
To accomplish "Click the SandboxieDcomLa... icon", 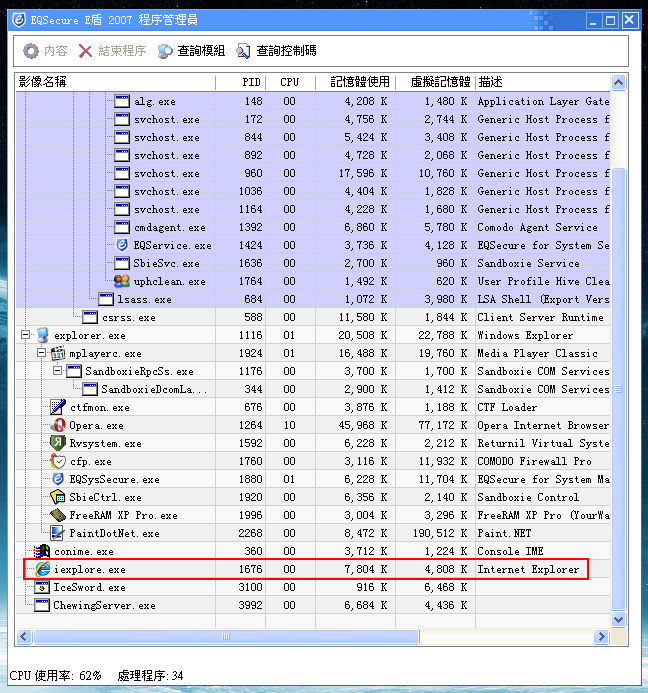I will (90, 389).
